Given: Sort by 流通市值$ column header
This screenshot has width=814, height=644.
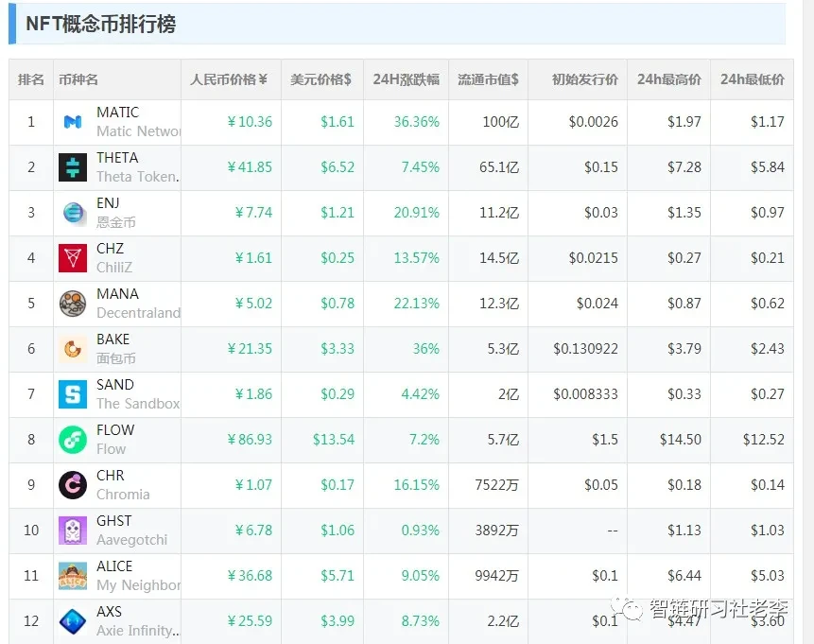Looking at the screenshot, I should click(488, 79).
